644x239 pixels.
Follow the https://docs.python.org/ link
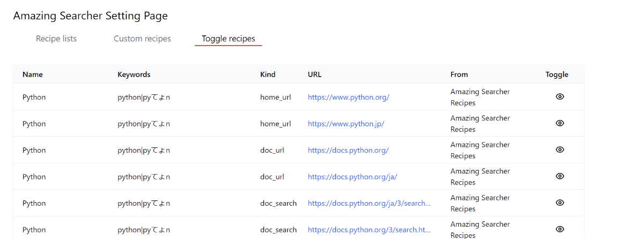point(348,150)
